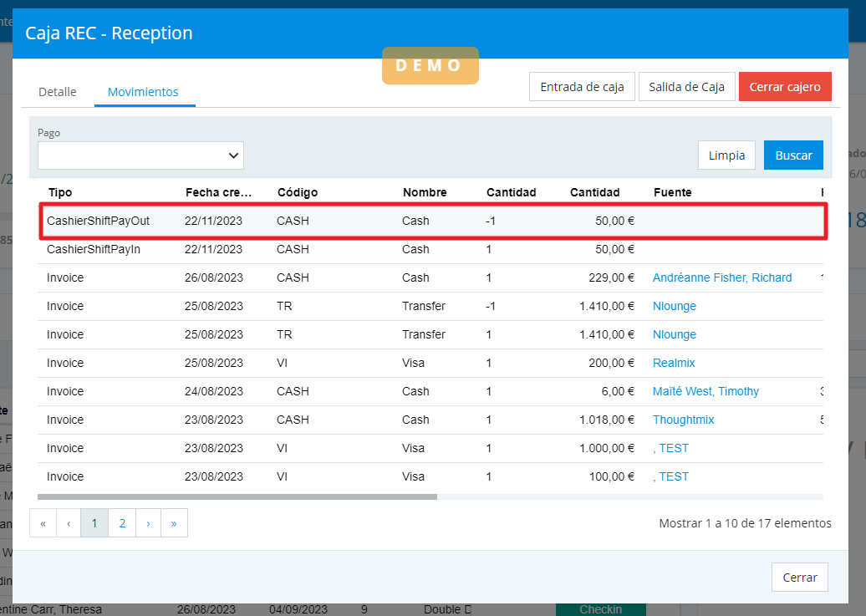Open the Pago dropdown
Screen dimensions: 866x616
(140, 155)
